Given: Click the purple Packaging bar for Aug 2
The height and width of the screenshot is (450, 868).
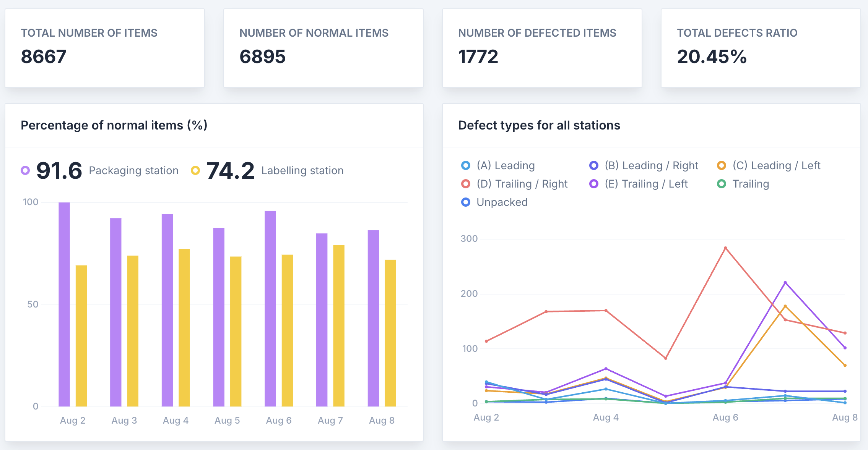Looking at the screenshot, I should [64, 304].
